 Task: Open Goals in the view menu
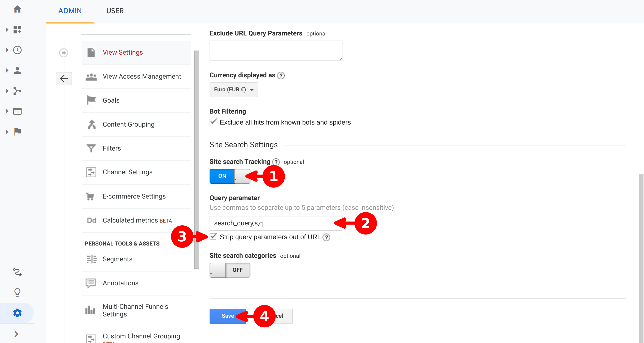click(x=111, y=100)
